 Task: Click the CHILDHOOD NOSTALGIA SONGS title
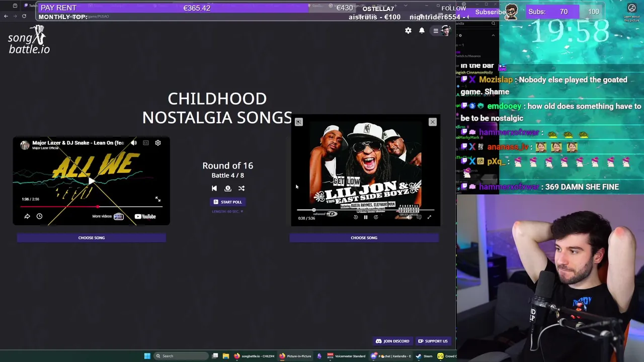pyautogui.click(x=217, y=108)
